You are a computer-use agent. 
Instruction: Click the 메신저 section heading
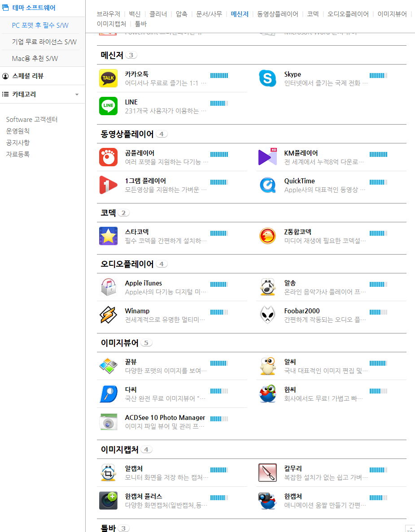click(112, 55)
